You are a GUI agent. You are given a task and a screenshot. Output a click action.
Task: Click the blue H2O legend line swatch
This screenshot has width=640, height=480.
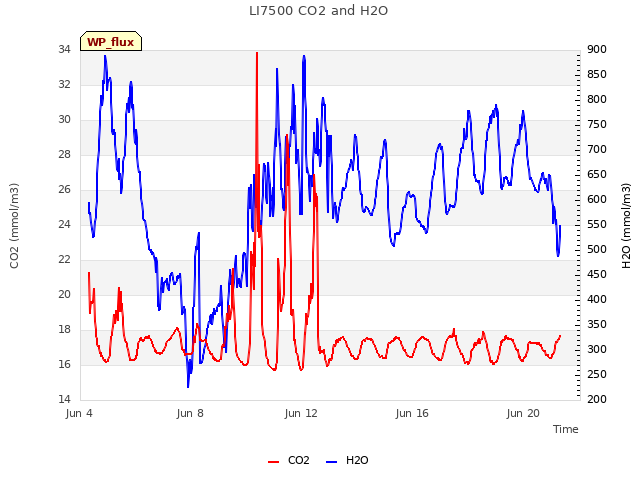(x=331, y=462)
